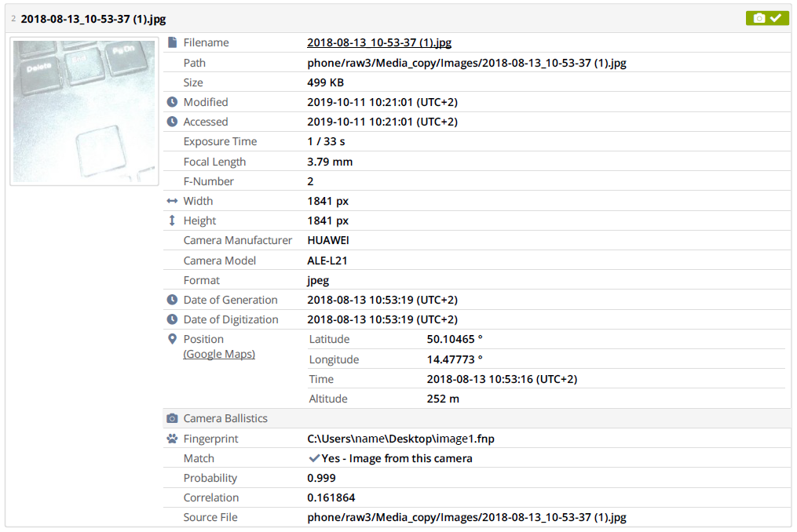Click the vertical arrow icon beside Height
Viewport: 797px width, 532px height.
coord(173,220)
